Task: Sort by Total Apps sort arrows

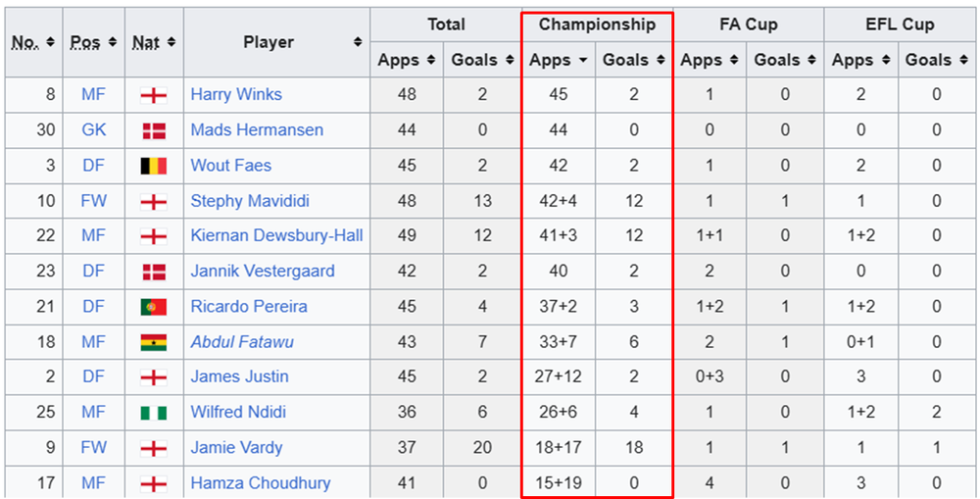Action: click(430, 60)
